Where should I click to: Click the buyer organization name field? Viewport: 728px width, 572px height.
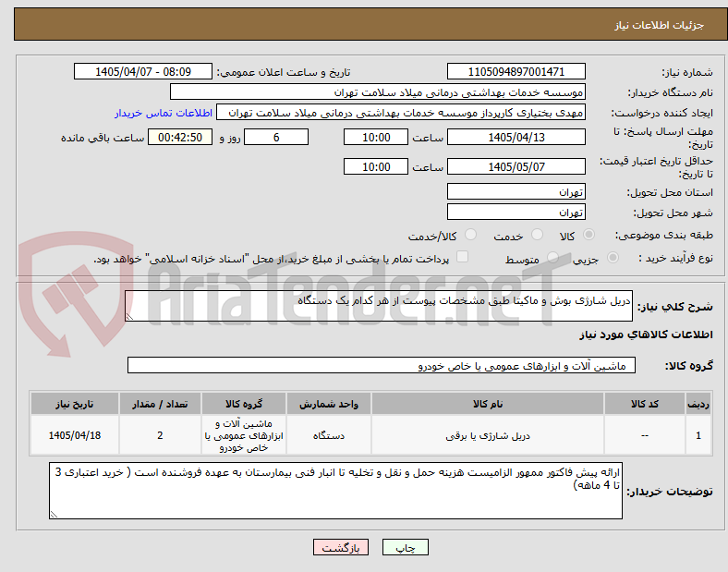point(378,91)
